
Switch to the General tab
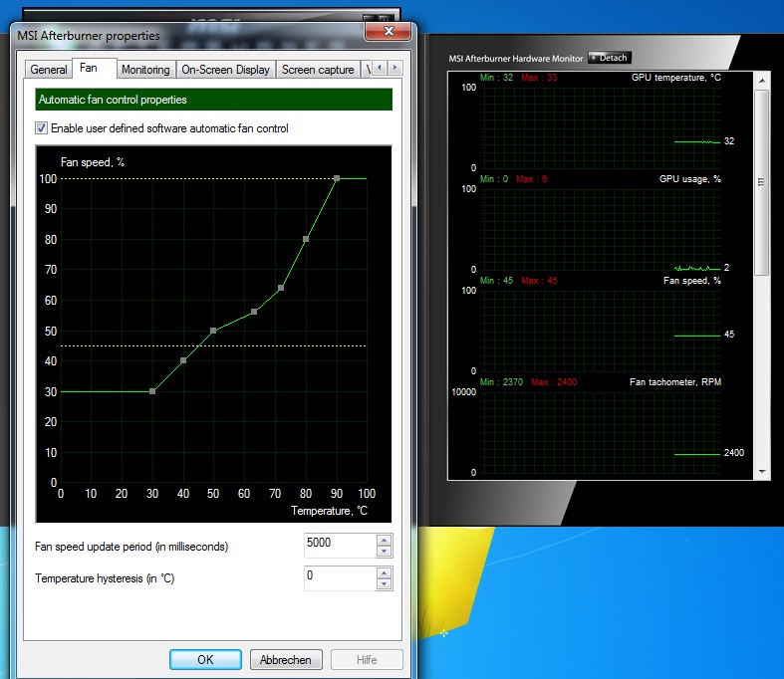tap(48, 70)
